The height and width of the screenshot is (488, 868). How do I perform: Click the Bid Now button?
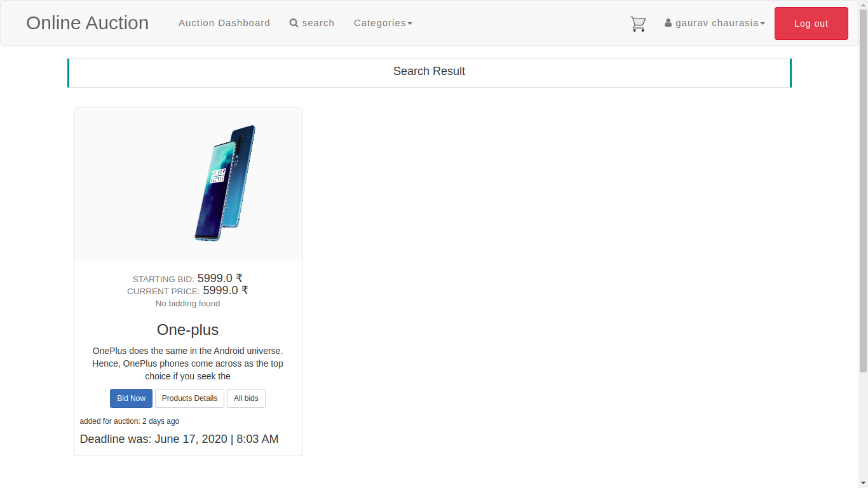click(x=131, y=398)
